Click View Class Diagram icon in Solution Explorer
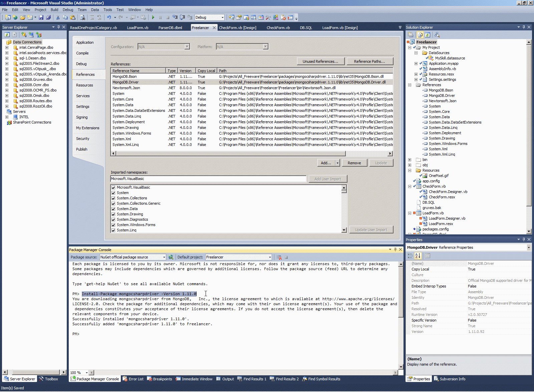The image size is (534, 392). pos(437,35)
